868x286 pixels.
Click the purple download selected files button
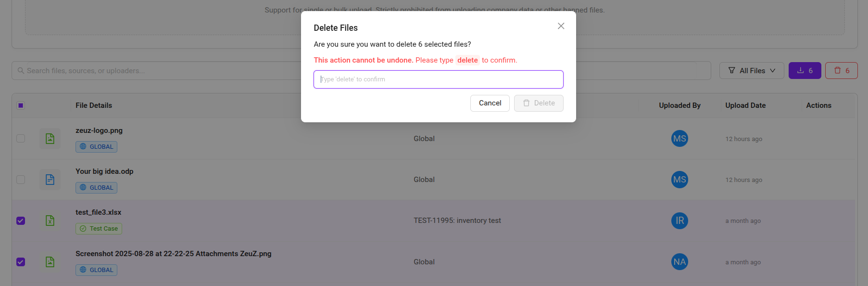pyautogui.click(x=805, y=71)
